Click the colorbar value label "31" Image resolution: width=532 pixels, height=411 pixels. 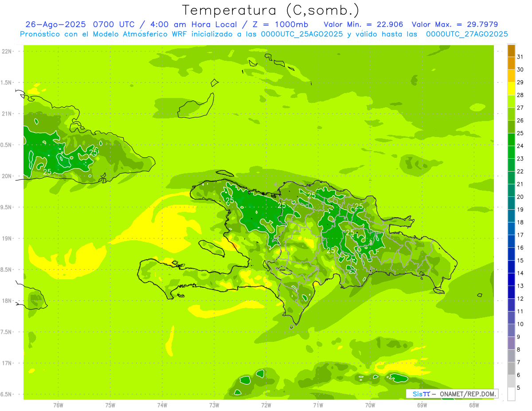click(520, 57)
